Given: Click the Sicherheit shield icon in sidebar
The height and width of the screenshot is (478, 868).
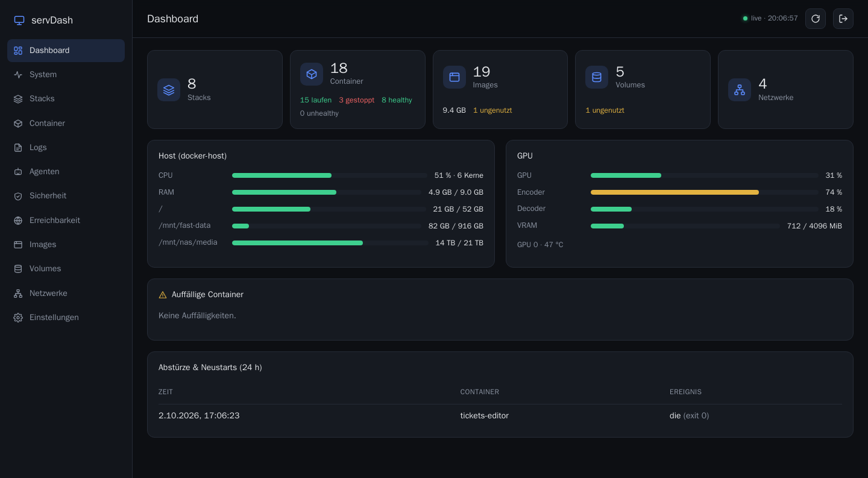Looking at the screenshot, I should point(18,196).
